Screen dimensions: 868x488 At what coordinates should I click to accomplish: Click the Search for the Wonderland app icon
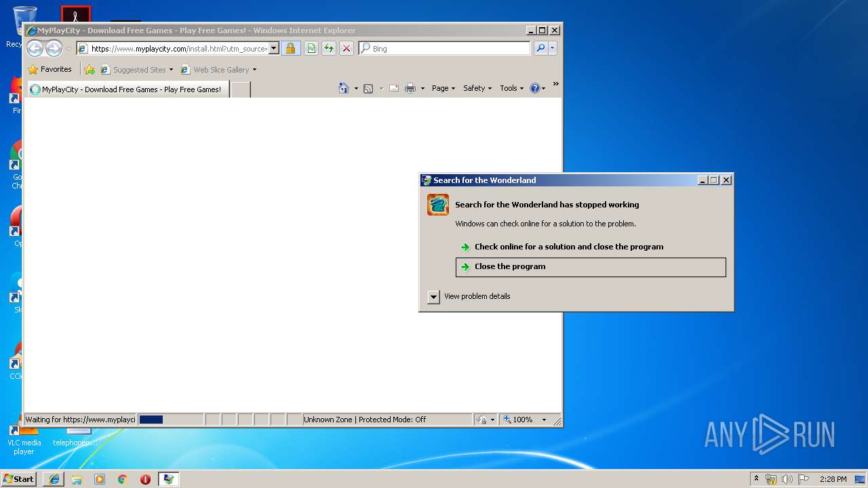coord(438,205)
